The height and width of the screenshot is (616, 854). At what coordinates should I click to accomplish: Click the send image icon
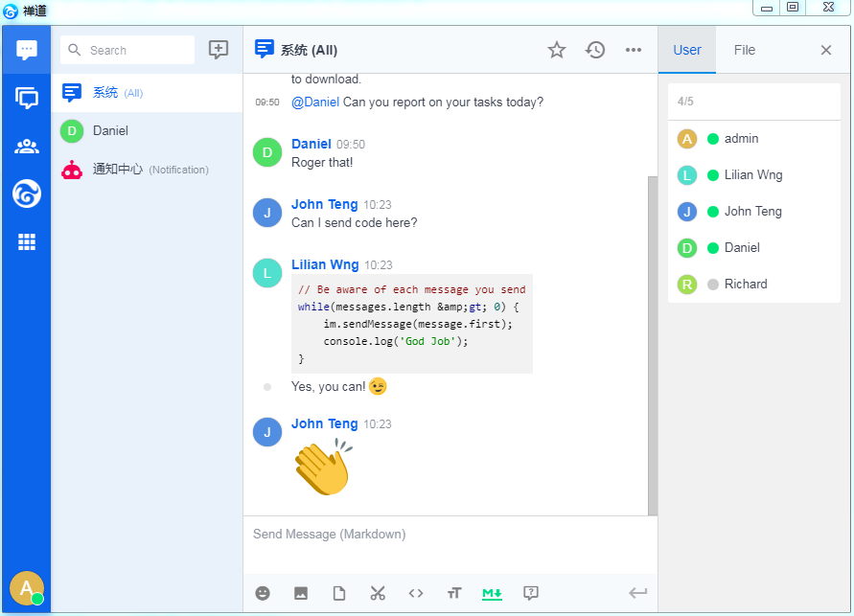(x=301, y=593)
